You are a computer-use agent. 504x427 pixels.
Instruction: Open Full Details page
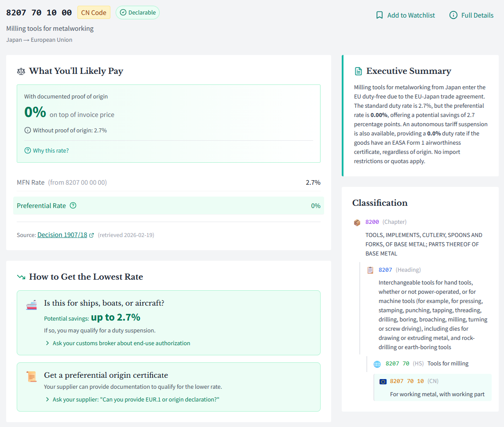[x=477, y=15]
